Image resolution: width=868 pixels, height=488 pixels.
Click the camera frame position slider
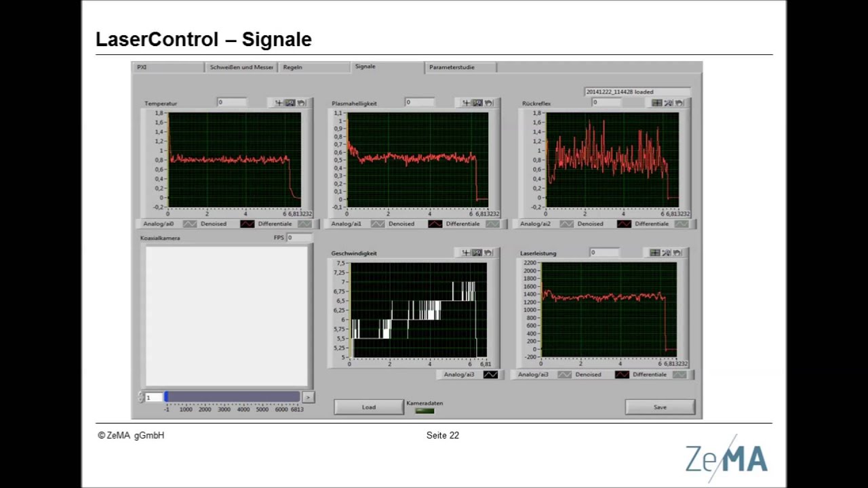pos(233,397)
